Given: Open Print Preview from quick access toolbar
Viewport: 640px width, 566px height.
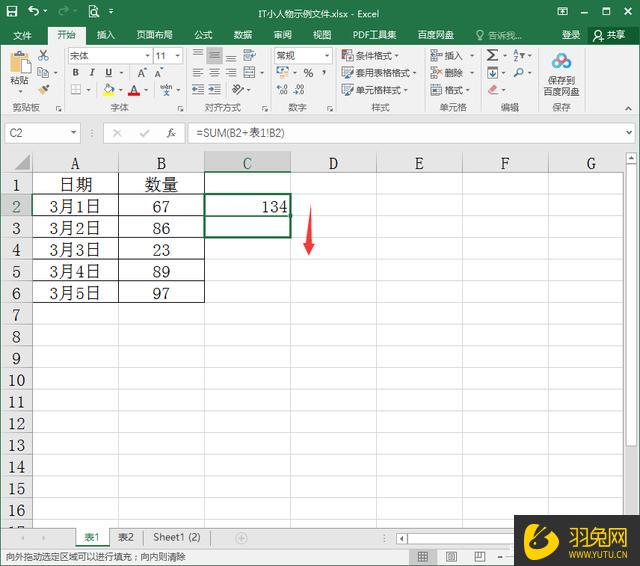Looking at the screenshot, I should coord(93,11).
